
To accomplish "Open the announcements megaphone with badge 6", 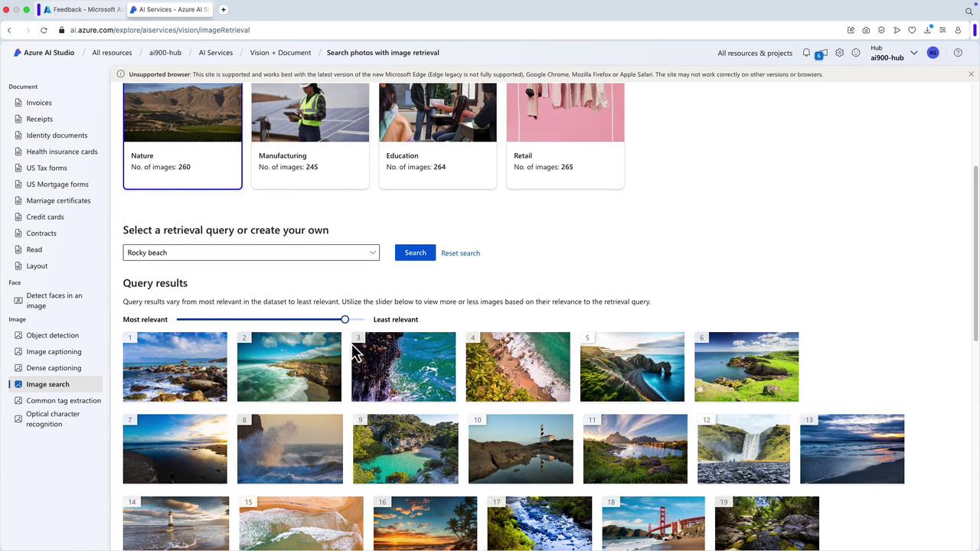I will (x=822, y=54).
